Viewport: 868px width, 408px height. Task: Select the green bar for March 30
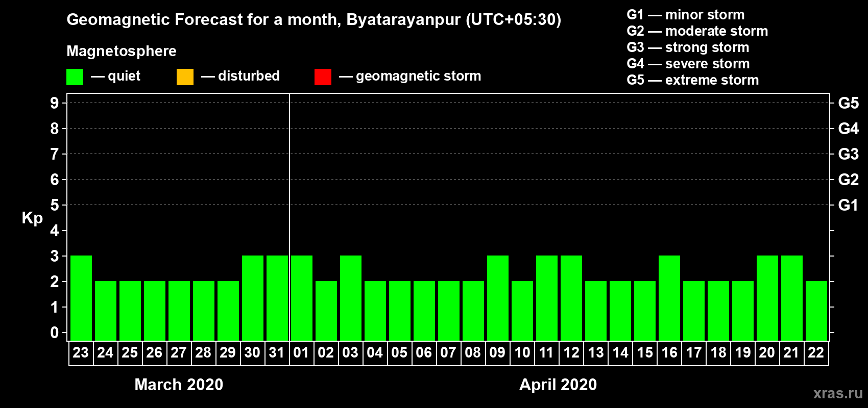pyautogui.click(x=253, y=298)
